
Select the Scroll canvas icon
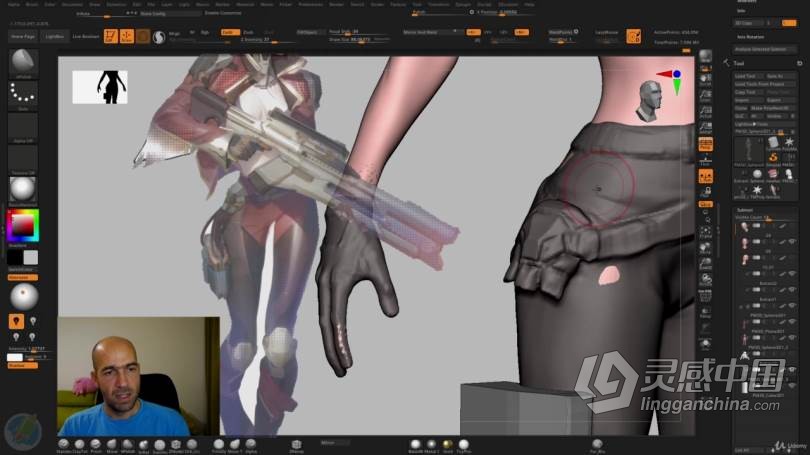pyautogui.click(x=705, y=79)
